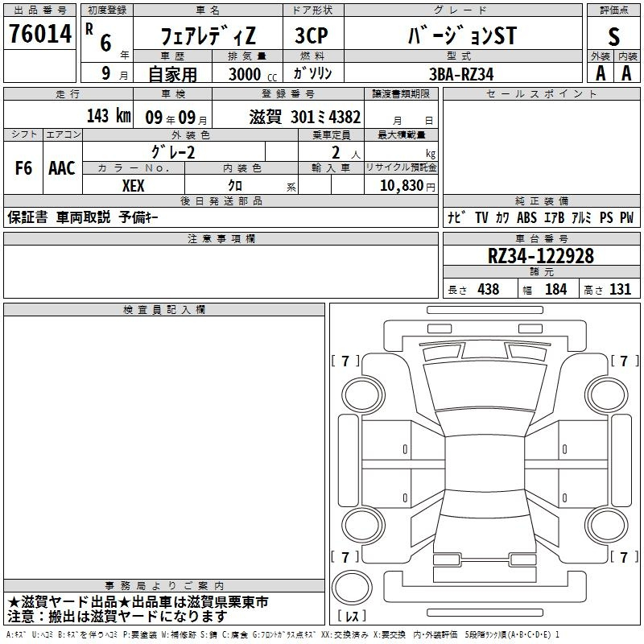Click the overall evaluation score S
The width and height of the screenshot is (644, 644).
(614, 36)
